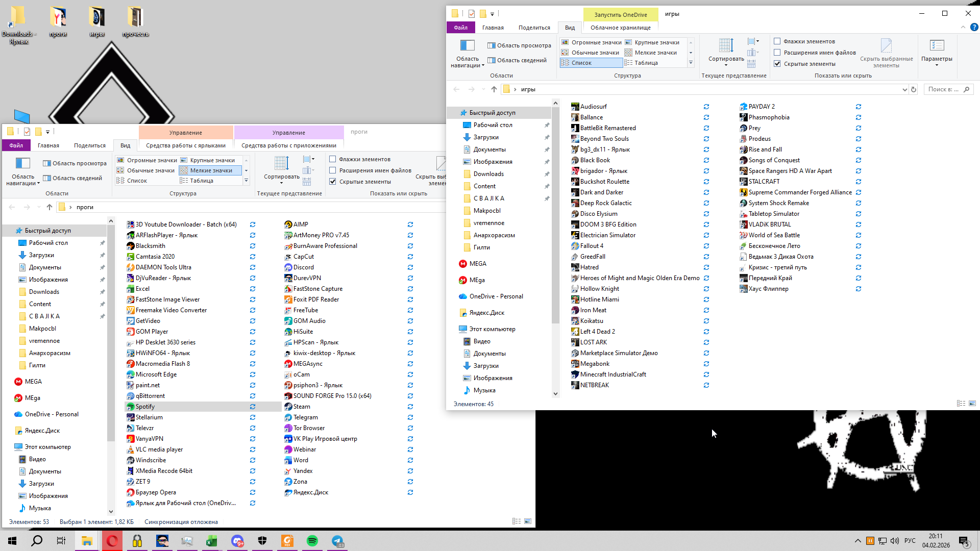Screen dimensions: 980x551
Task: Click Область навигации button in игры ribbon
Action: point(468,54)
